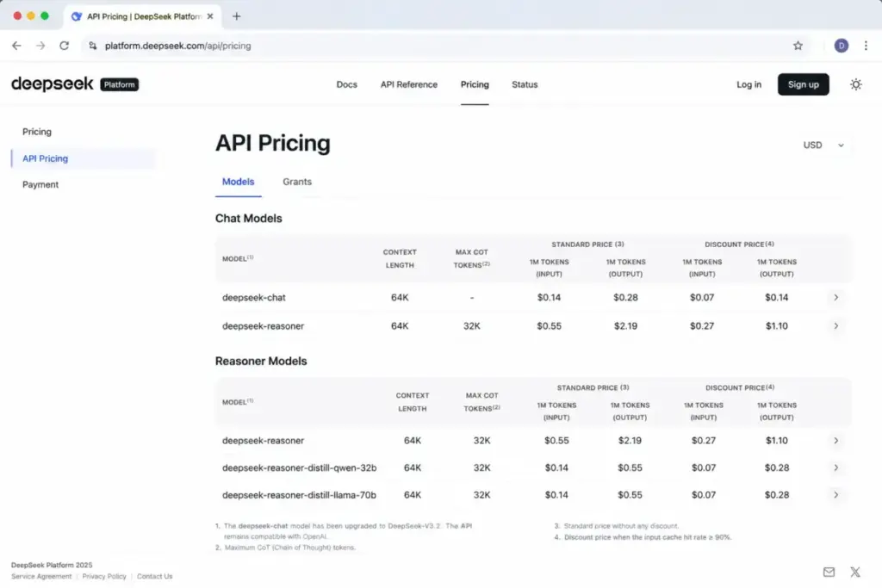
Task: Click the Chat Models heading
Action: tap(249, 218)
